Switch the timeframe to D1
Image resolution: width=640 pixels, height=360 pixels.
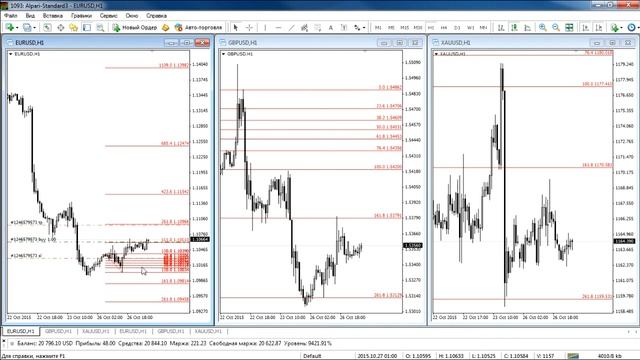click(457, 27)
